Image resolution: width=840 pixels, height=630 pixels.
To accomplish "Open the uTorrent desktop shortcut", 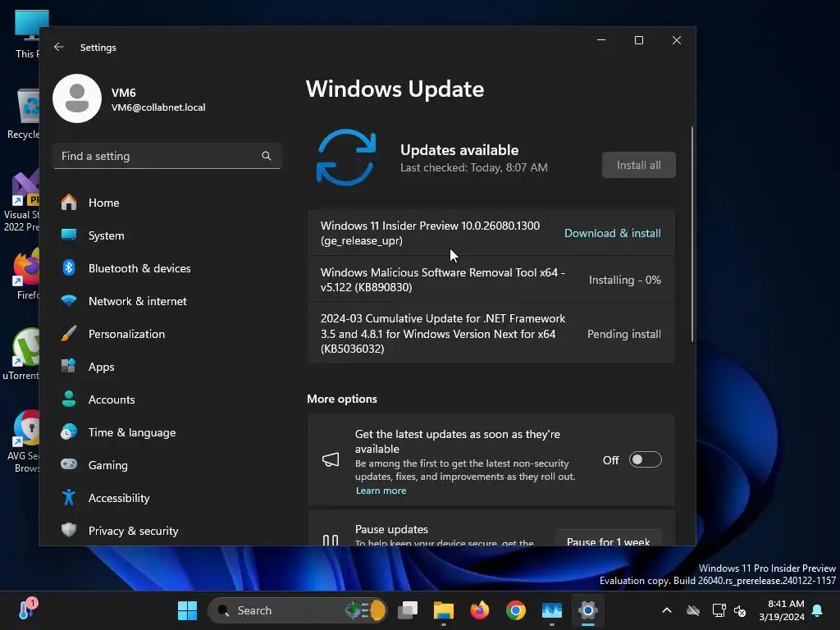I will [x=22, y=354].
